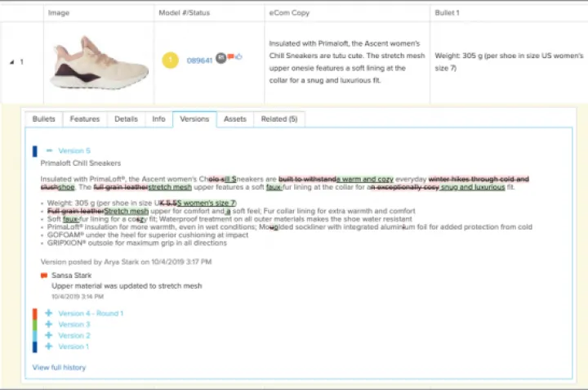Click View full history link
The width and height of the screenshot is (588, 390).
pyautogui.click(x=59, y=368)
